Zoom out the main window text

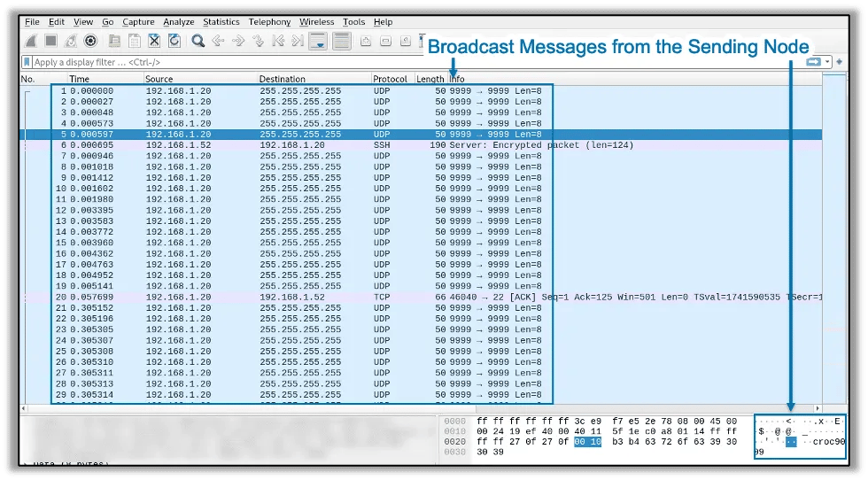(386, 41)
